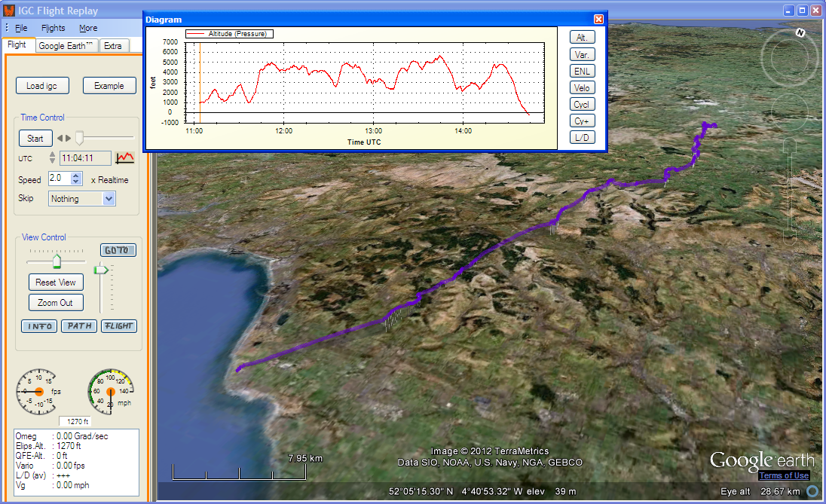
Task: Click the Google Earth north compass N marker
Action: (800, 32)
